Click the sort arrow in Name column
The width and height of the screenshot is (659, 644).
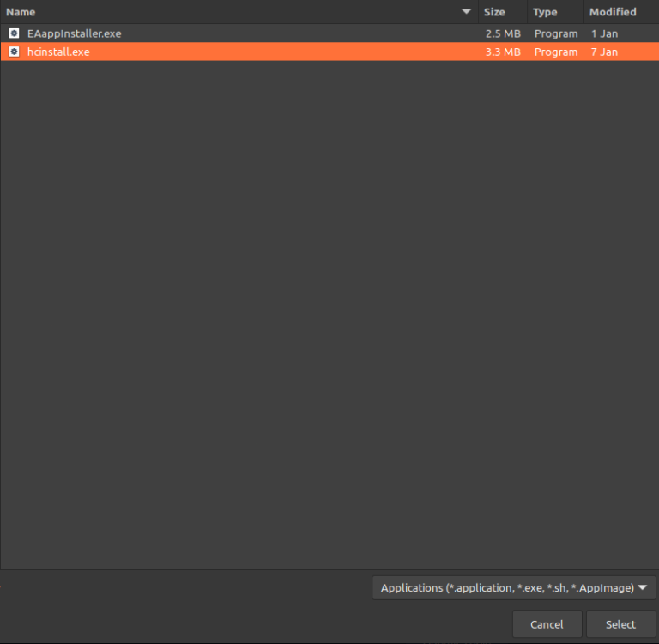[467, 12]
